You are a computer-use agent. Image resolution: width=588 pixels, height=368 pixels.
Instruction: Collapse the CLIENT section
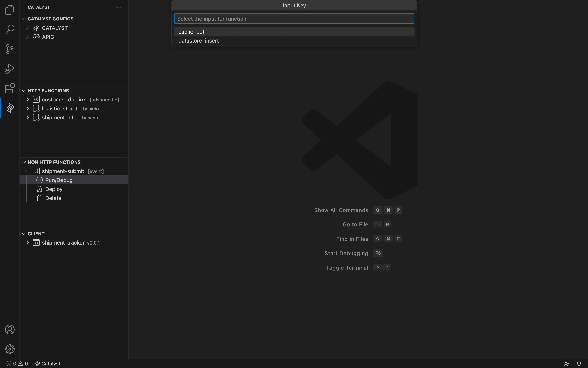[x=23, y=234]
